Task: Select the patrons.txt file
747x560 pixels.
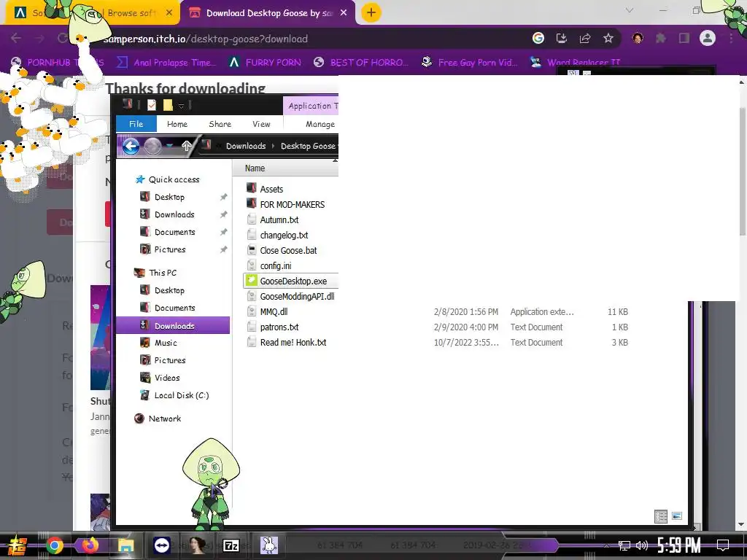Action: [273, 327]
